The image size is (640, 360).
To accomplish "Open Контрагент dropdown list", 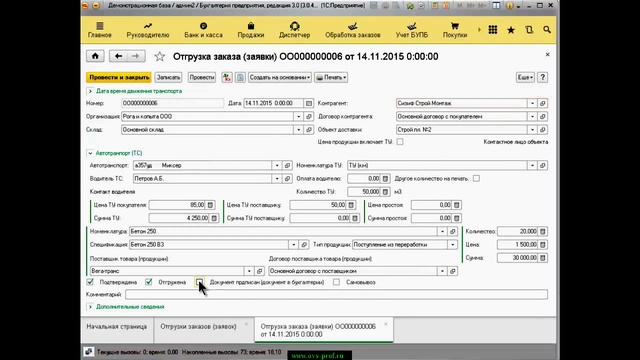I will coord(532,103).
